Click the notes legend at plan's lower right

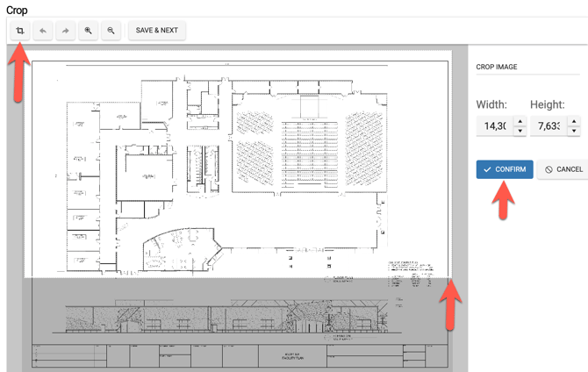(x=408, y=275)
